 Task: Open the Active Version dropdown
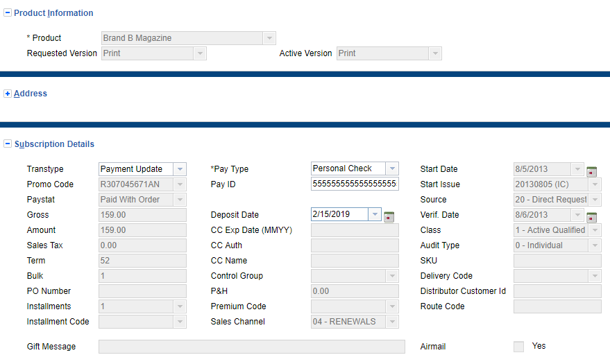click(434, 53)
